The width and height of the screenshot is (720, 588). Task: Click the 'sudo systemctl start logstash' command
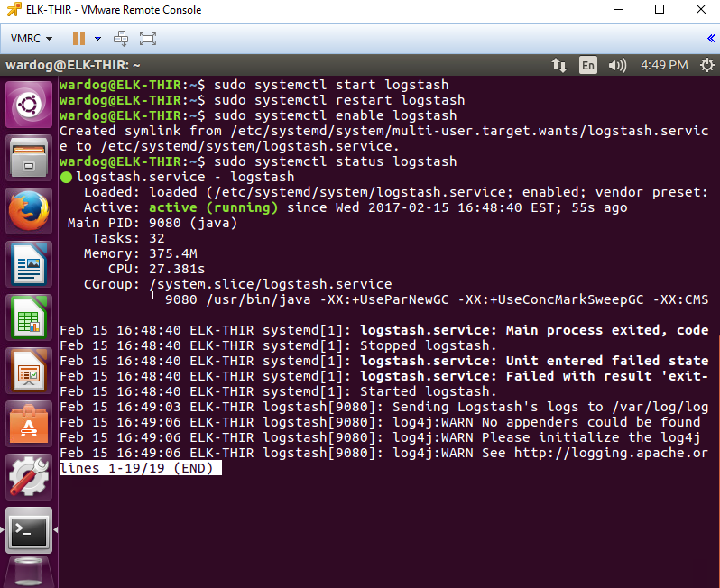tap(331, 85)
